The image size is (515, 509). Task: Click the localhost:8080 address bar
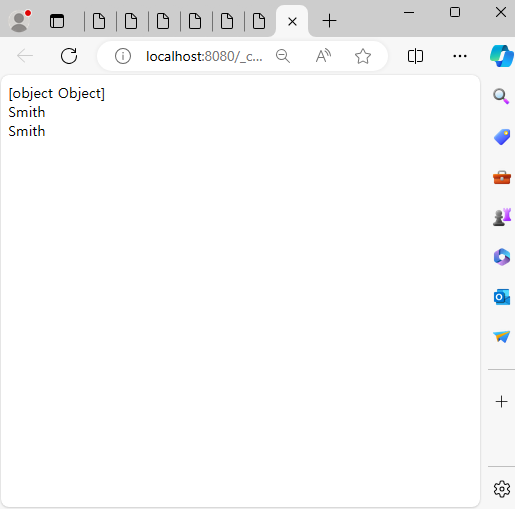(x=204, y=56)
